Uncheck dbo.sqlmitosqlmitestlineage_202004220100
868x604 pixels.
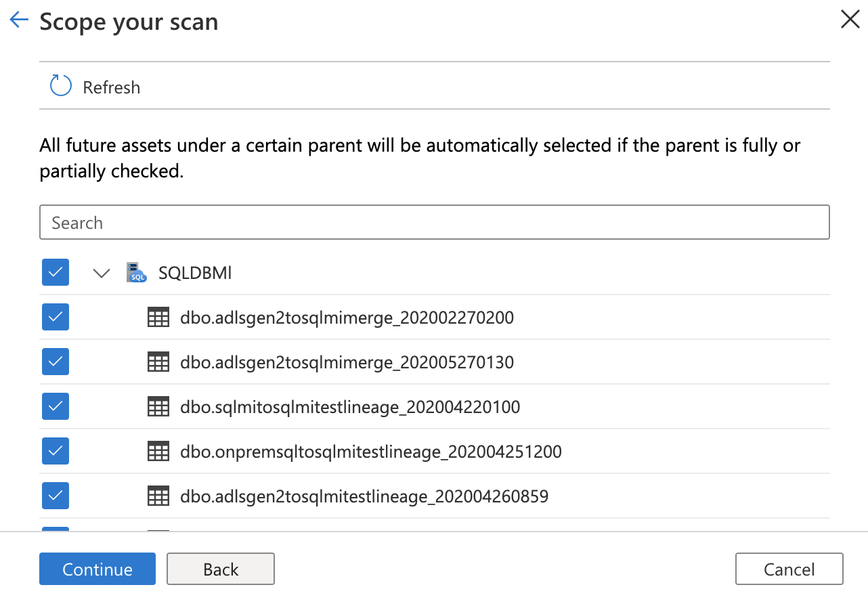pyautogui.click(x=55, y=406)
